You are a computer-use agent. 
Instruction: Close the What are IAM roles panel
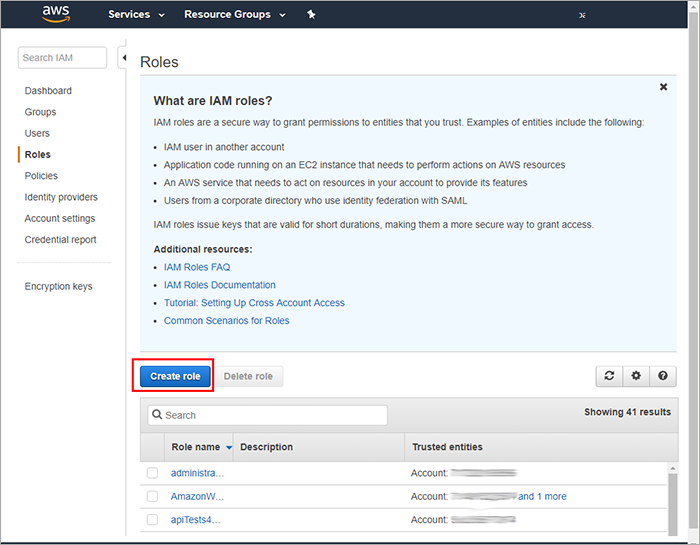pyautogui.click(x=663, y=87)
